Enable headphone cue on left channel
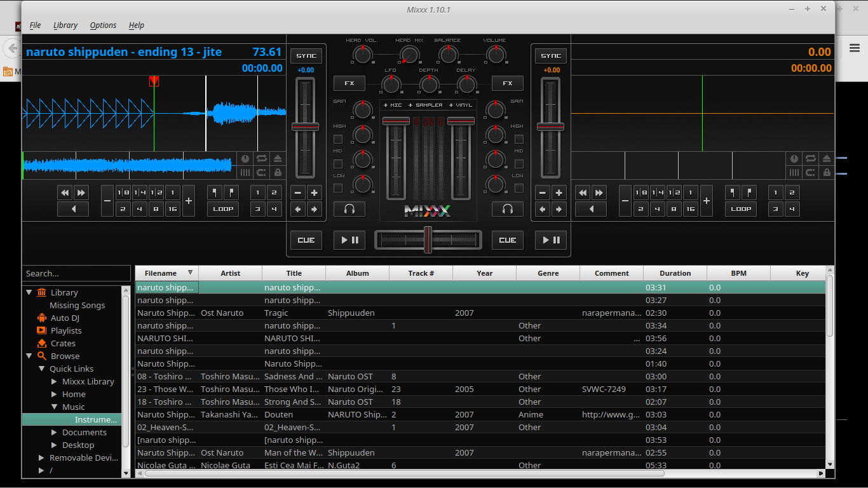Screen dimensions: 868x488 pyautogui.click(x=349, y=209)
